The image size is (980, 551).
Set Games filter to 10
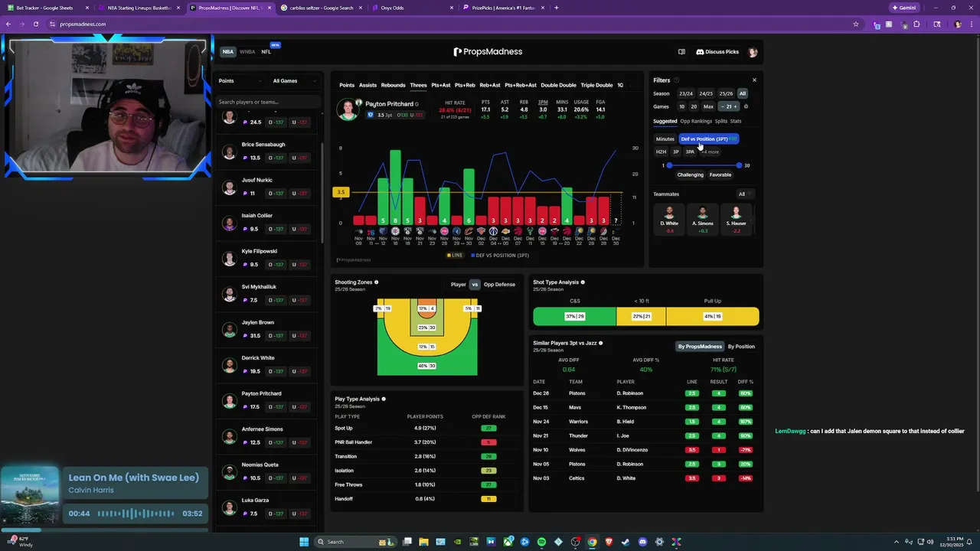click(681, 106)
